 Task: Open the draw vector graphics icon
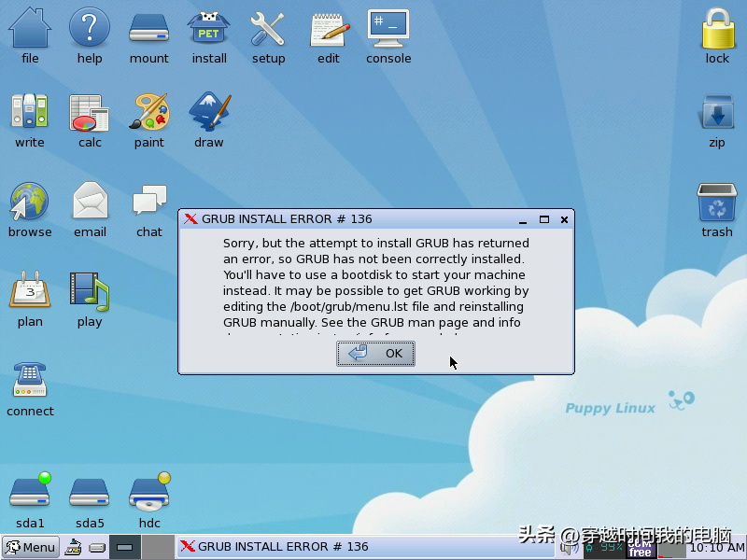(x=209, y=111)
